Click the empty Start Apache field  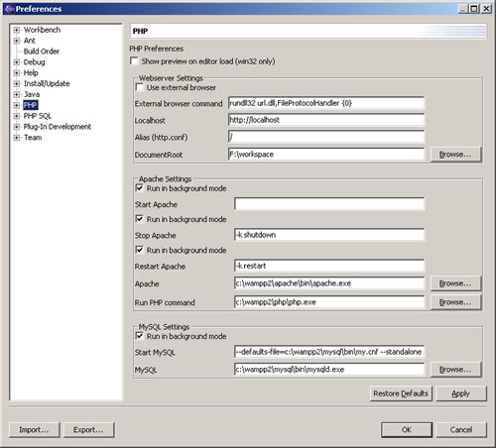pyautogui.click(x=329, y=204)
